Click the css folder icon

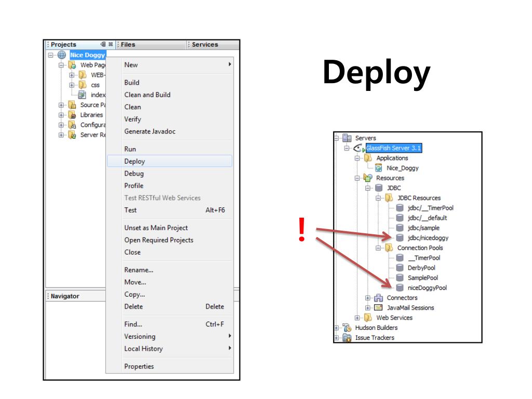coord(83,85)
